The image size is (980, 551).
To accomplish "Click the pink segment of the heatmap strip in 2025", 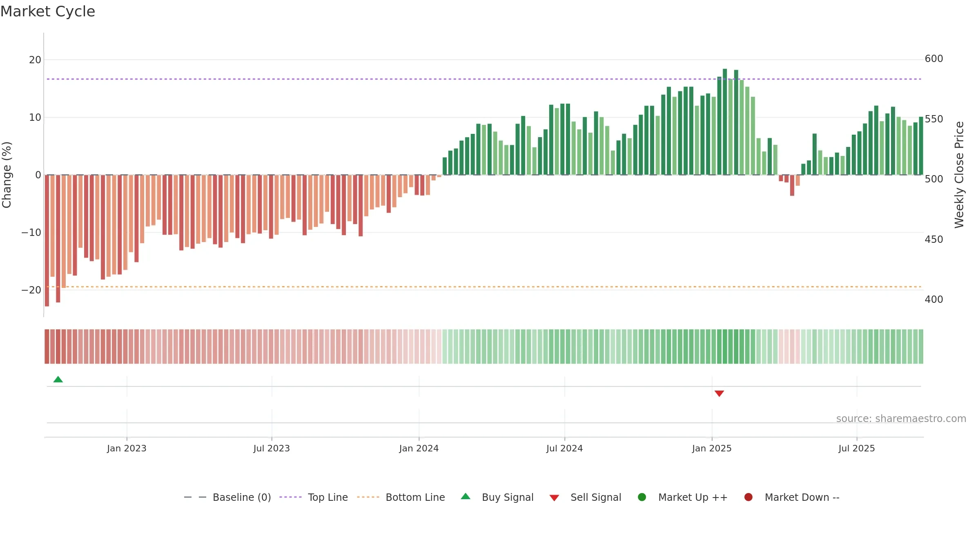I will tap(789, 347).
